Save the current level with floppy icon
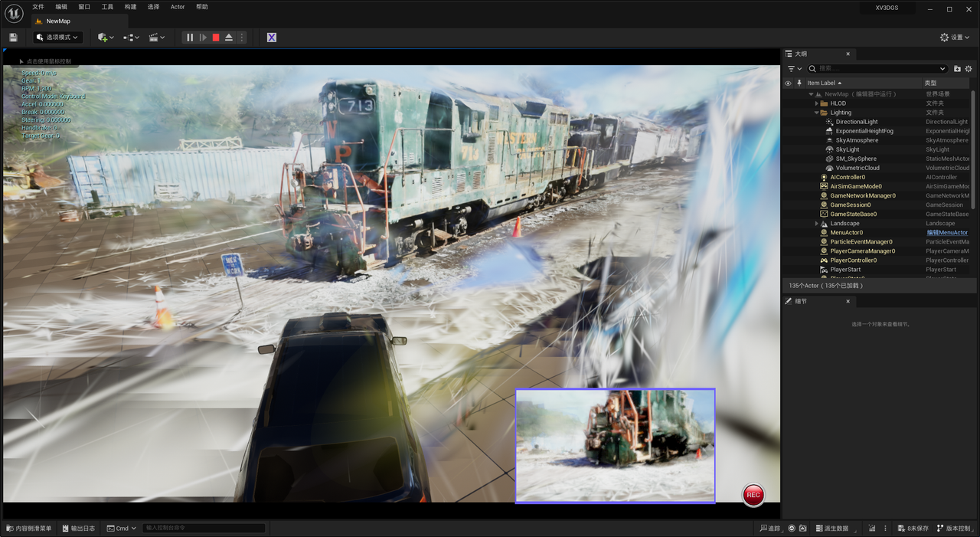The height and width of the screenshot is (537, 980). coord(13,37)
